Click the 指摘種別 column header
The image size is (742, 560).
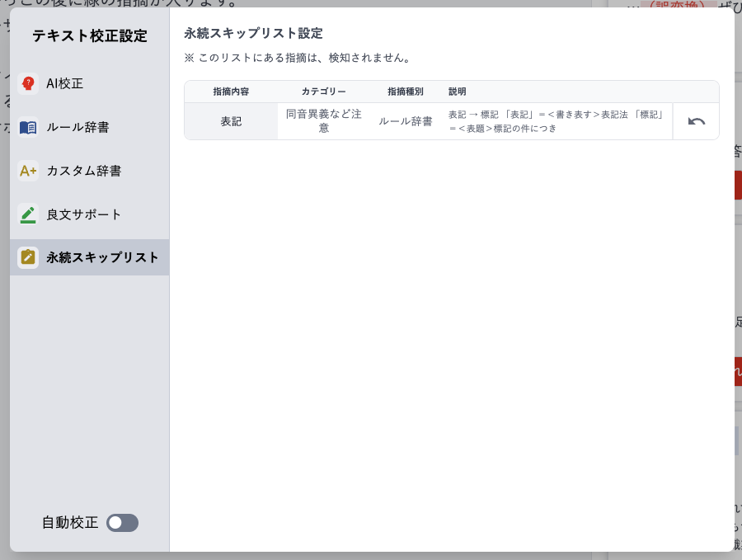coord(405,92)
